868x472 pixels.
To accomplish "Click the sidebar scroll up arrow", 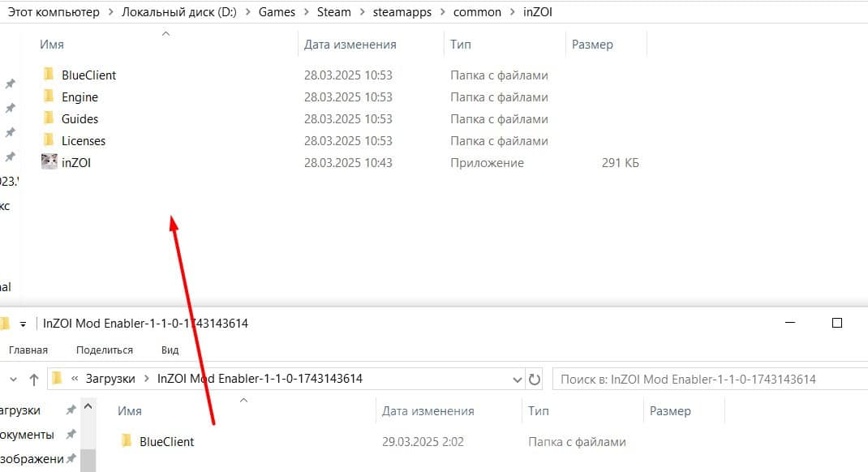I will click(x=88, y=406).
